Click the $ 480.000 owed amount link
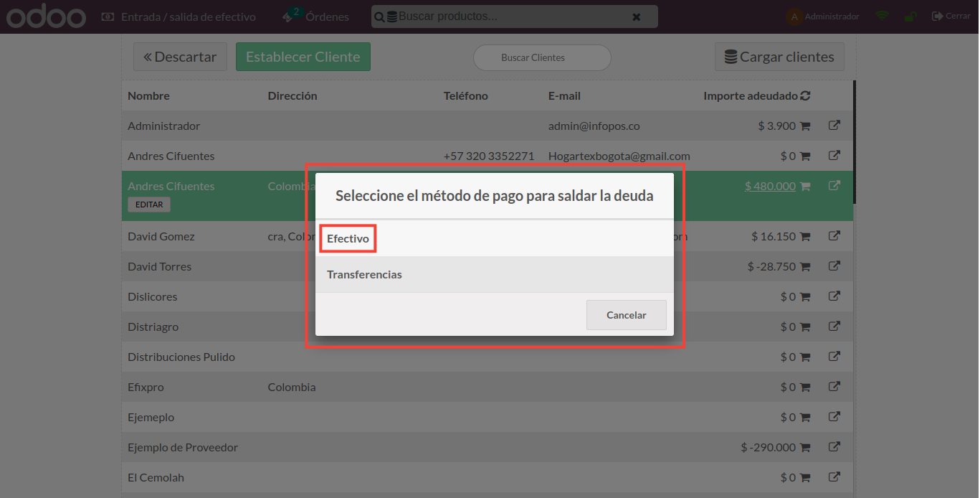Image resolution: width=980 pixels, height=498 pixels. click(770, 186)
